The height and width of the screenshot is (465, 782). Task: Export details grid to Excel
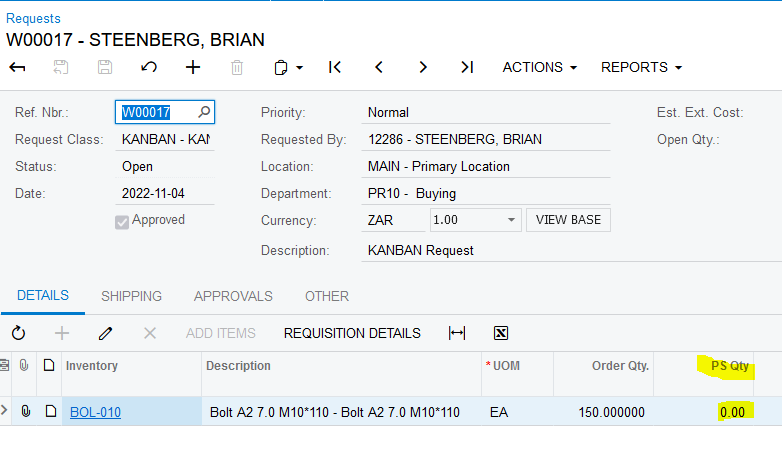[x=501, y=333]
